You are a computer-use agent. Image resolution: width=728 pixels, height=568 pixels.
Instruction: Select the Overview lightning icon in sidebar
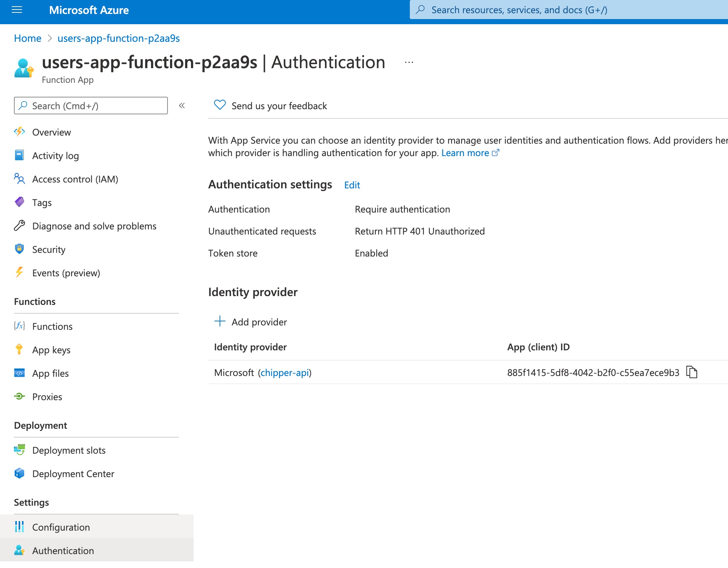coord(19,132)
